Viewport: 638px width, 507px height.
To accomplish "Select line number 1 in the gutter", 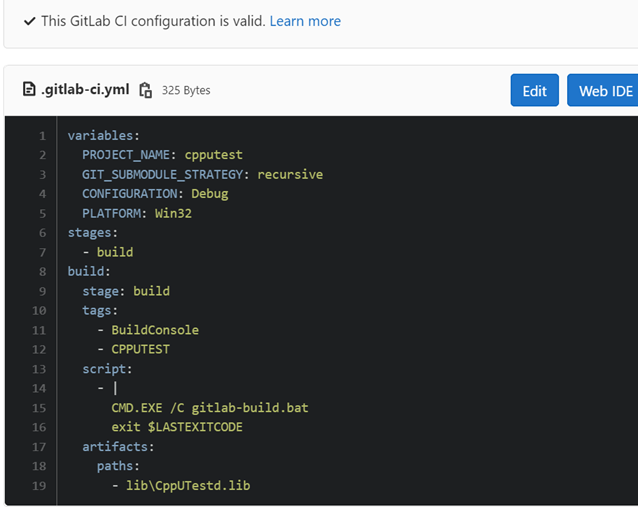I will click(42, 136).
